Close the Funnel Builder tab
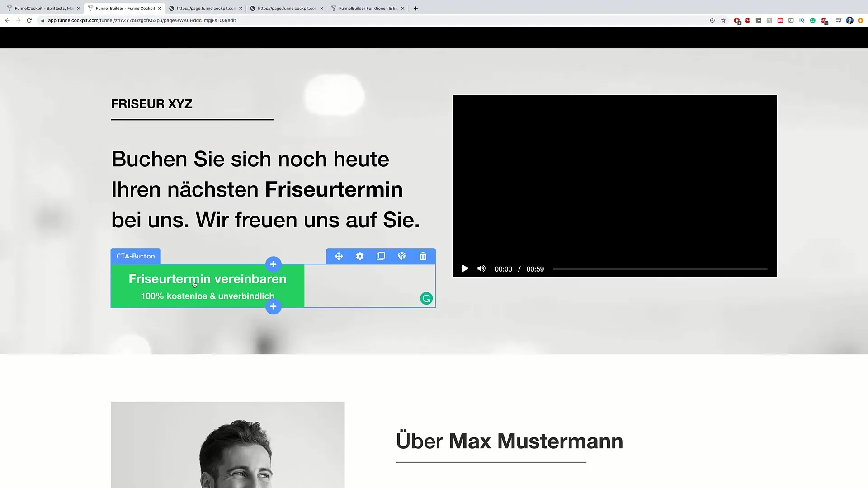868x488 pixels. (x=160, y=9)
